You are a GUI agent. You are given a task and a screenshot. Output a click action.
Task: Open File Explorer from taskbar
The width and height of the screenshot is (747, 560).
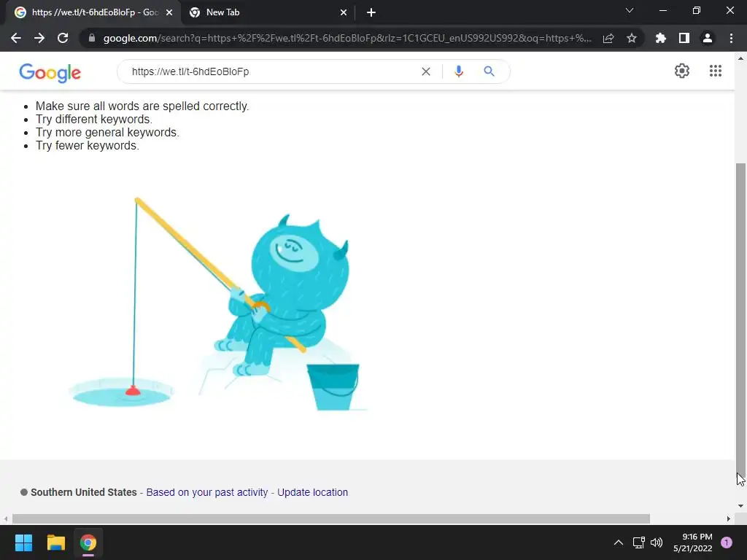coord(55,542)
